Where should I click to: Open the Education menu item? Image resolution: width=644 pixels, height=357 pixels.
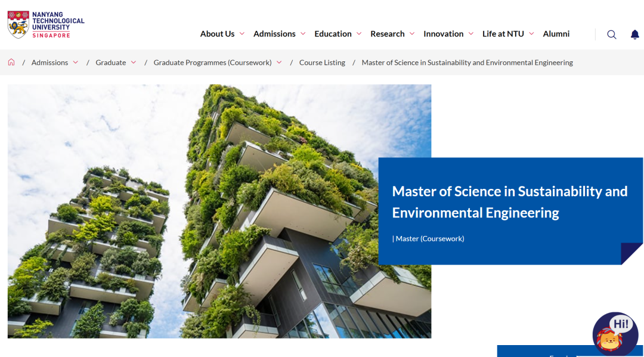pyautogui.click(x=333, y=34)
